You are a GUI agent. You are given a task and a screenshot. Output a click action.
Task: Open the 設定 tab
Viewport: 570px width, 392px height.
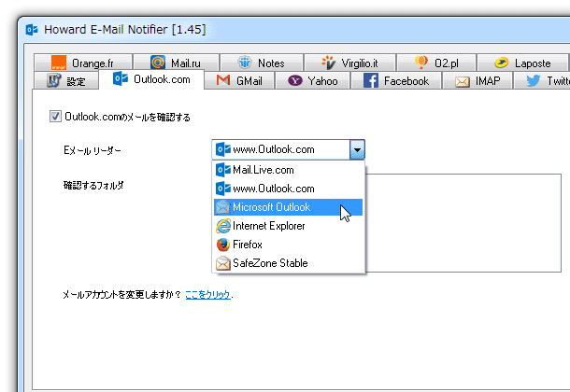(x=66, y=80)
